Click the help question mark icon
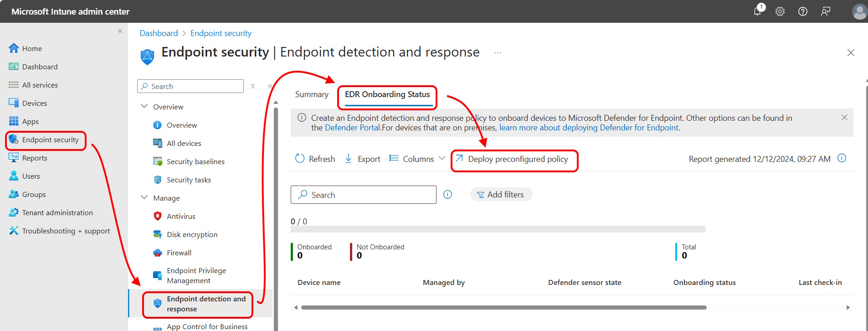The image size is (868, 331). coord(803,11)
